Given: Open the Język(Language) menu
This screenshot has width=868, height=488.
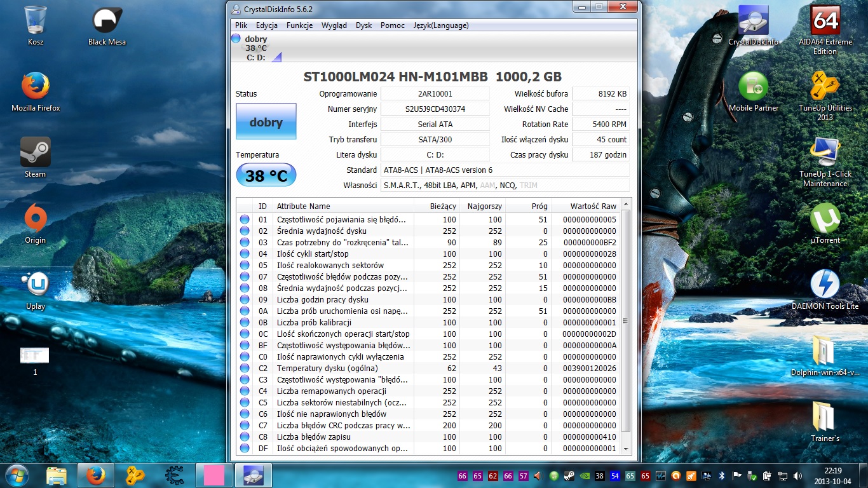Looking at the screenshot, I should [x=441, y=25].
